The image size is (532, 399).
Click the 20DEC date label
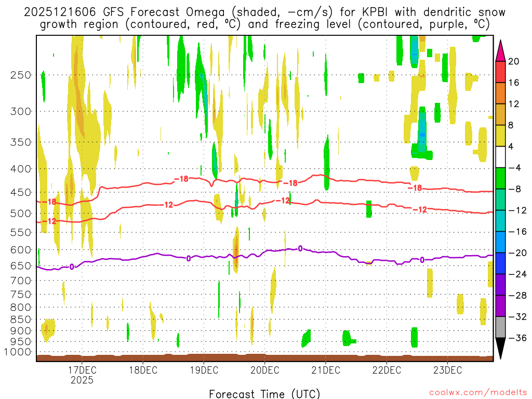pyautogui.click(x=264, y=370)
